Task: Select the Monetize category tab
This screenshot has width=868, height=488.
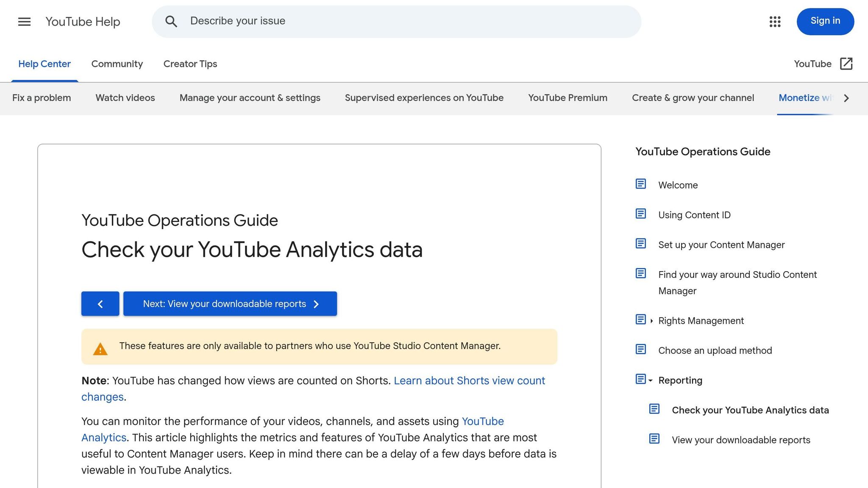Action: pyautogui.click(x=805, y=98)
